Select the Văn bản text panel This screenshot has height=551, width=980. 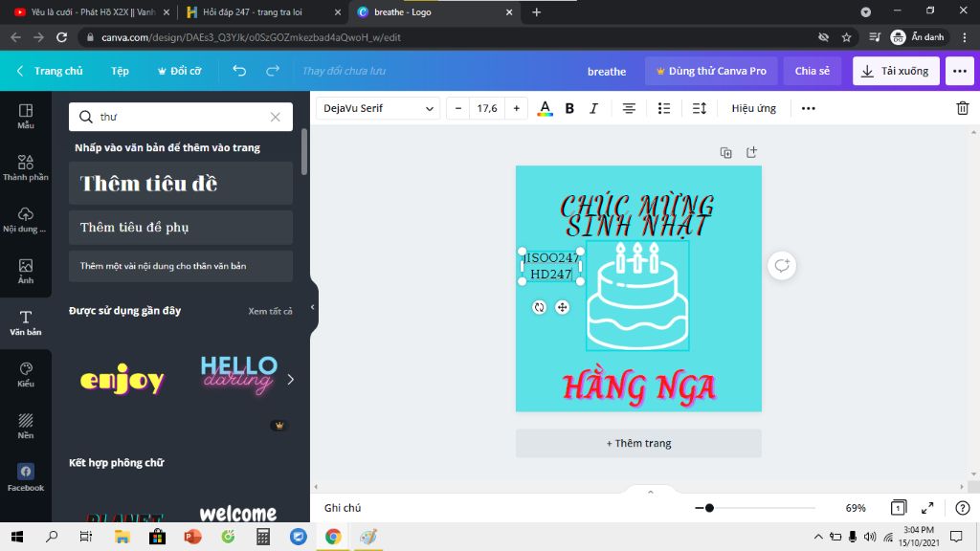point(26,323)
